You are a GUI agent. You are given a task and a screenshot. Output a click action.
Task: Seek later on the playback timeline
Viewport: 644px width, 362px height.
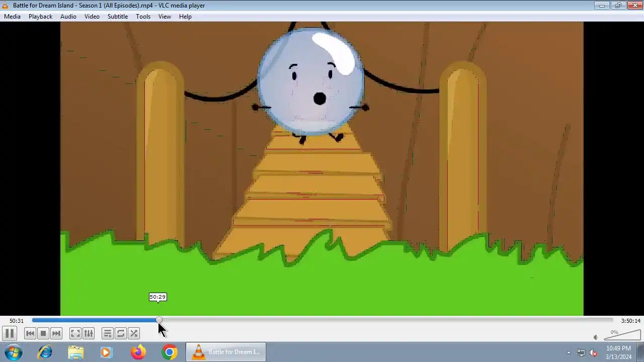coord(386,320)
